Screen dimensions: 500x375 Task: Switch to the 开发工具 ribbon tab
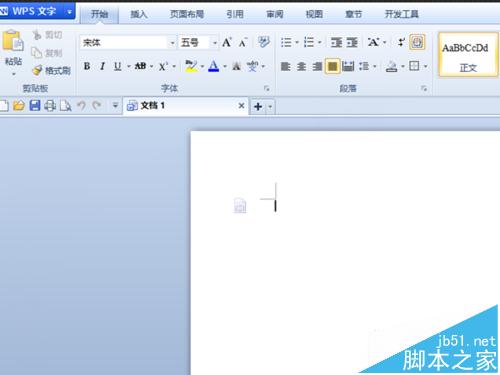pos(402,14)
